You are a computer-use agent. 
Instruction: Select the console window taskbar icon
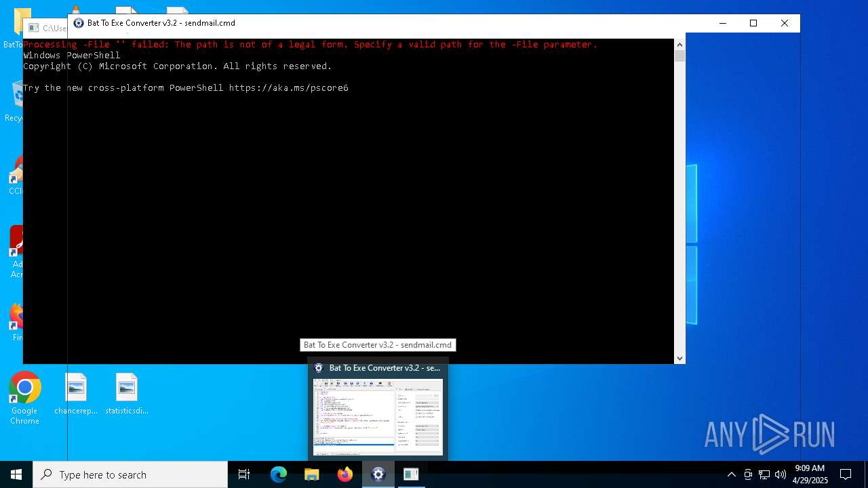coord(411,474)
